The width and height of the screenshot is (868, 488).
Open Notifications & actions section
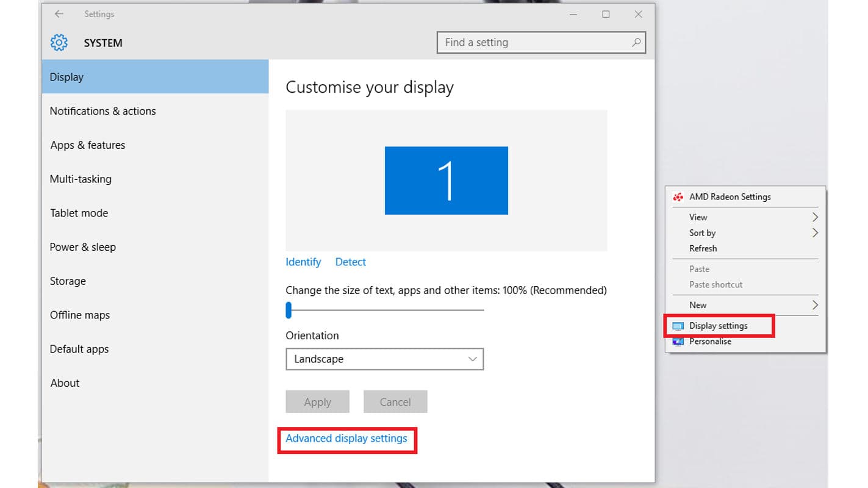(102, 111)
